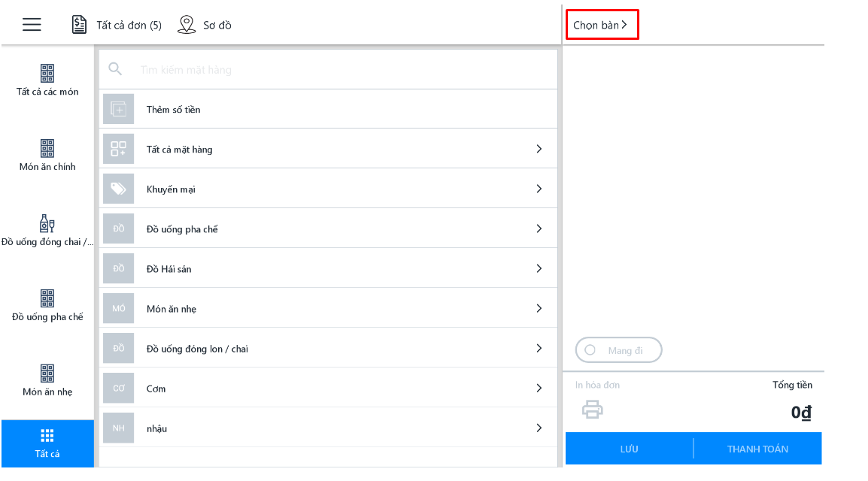Viewport: 868px width, 481px height.
Task: Select the Đồ uống đóng chai bottle icon
Action: click(47, 223)
